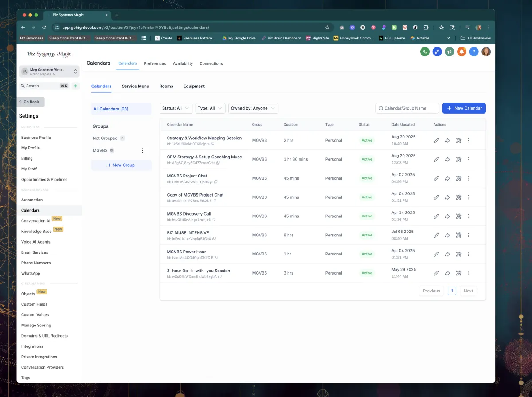Share the CRM Strategy & Setup Coaching calendar
Screen dimensions: 532x397
tap(447, 159)
